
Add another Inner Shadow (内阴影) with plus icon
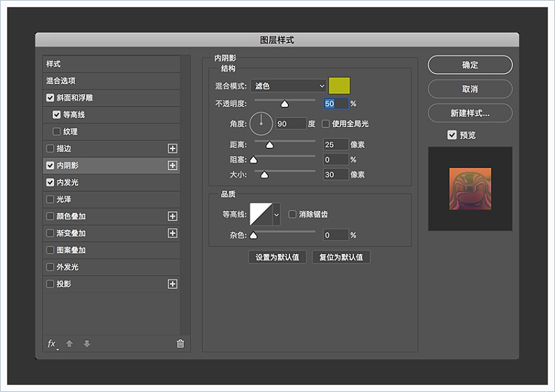point(173,166)
